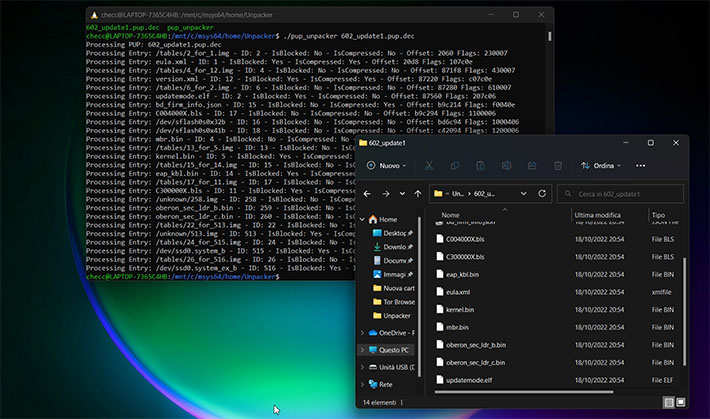Open Downloads in the navigation pane
Image resolution: width=710 pixels, height=419 pixels.
point(392,247)
